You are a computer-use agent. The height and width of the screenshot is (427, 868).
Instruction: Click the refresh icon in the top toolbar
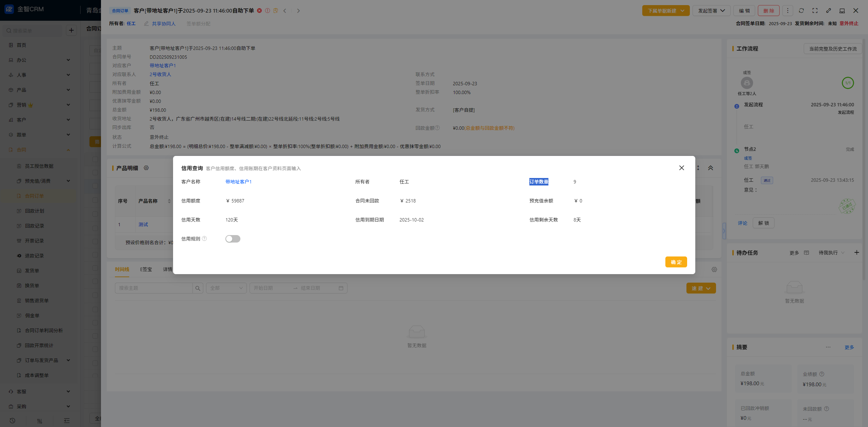(x=801, y=11)
